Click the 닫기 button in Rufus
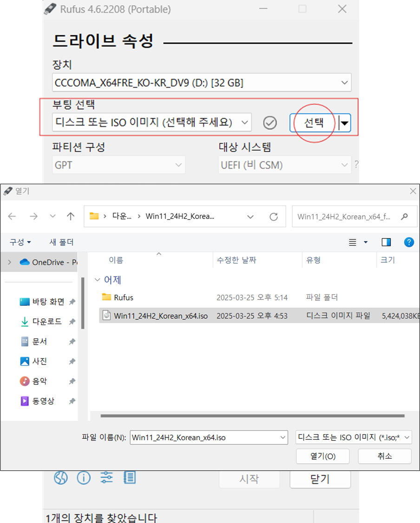The image size is (420, 523). click(320, 479)
